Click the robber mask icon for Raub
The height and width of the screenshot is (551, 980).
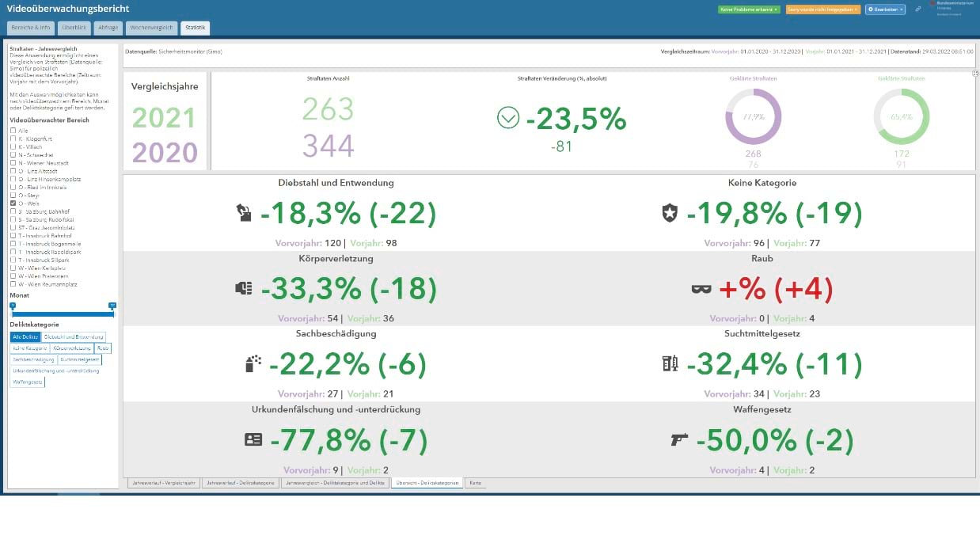701,288
